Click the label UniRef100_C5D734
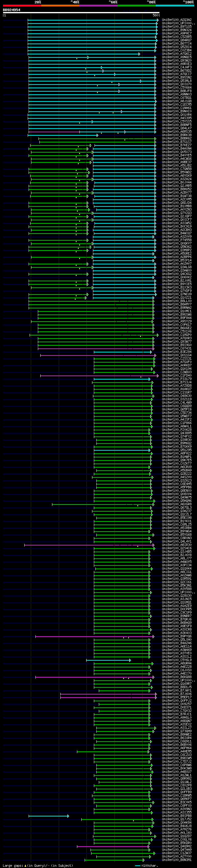Viewport: 197px width, 868px height. click(x=177, y=413)
